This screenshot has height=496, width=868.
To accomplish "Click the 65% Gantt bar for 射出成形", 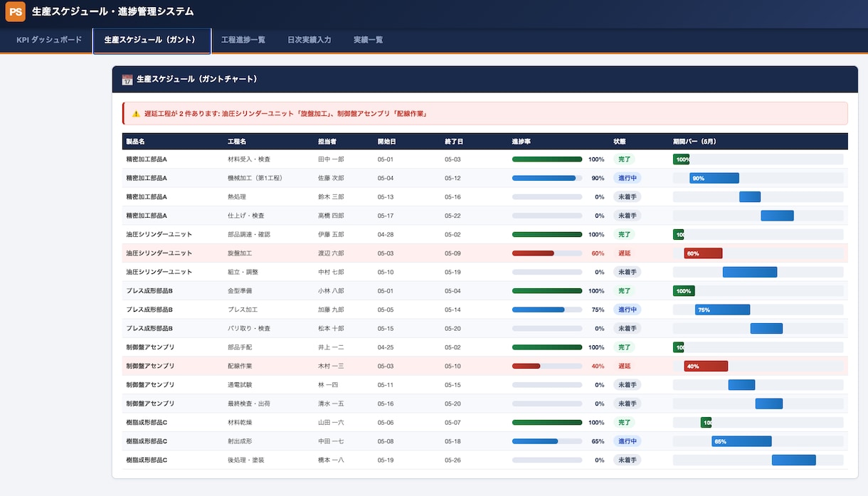I will 741,441.
